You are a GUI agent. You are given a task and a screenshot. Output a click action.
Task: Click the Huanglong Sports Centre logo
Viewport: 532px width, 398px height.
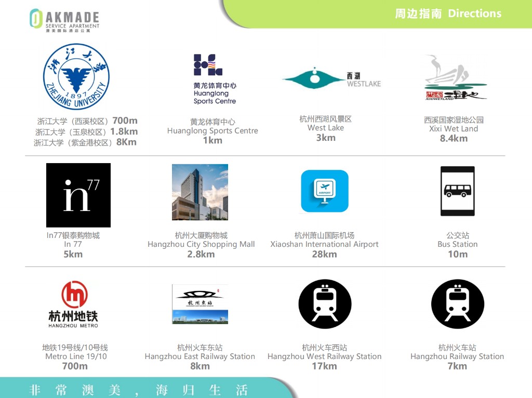click(x=215, y=79)
